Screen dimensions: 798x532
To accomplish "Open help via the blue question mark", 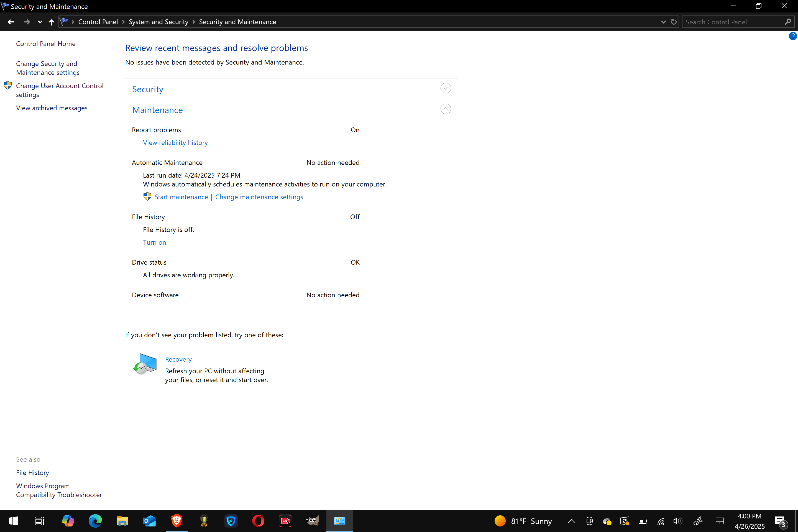I will pos(792,36).
